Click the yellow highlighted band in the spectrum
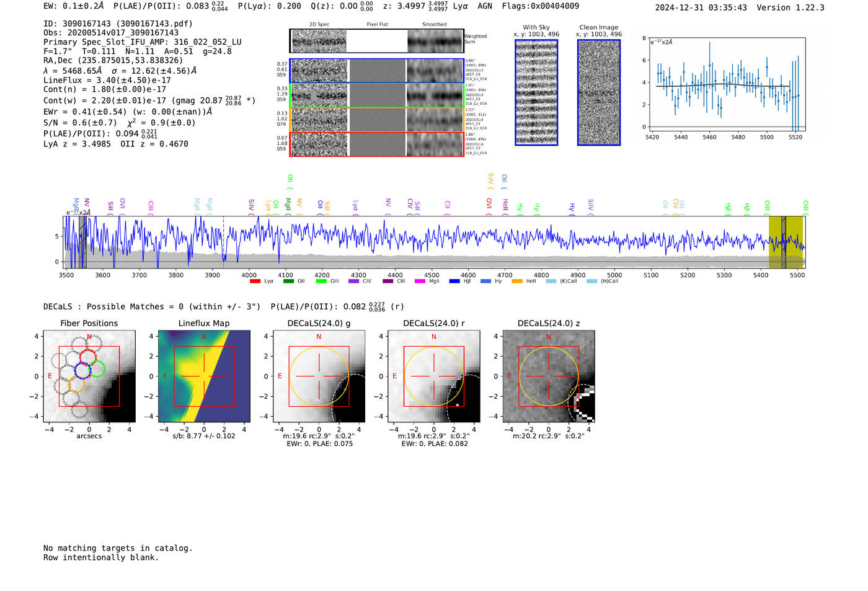This screenshot has height=591, width=868. point(786,242)
